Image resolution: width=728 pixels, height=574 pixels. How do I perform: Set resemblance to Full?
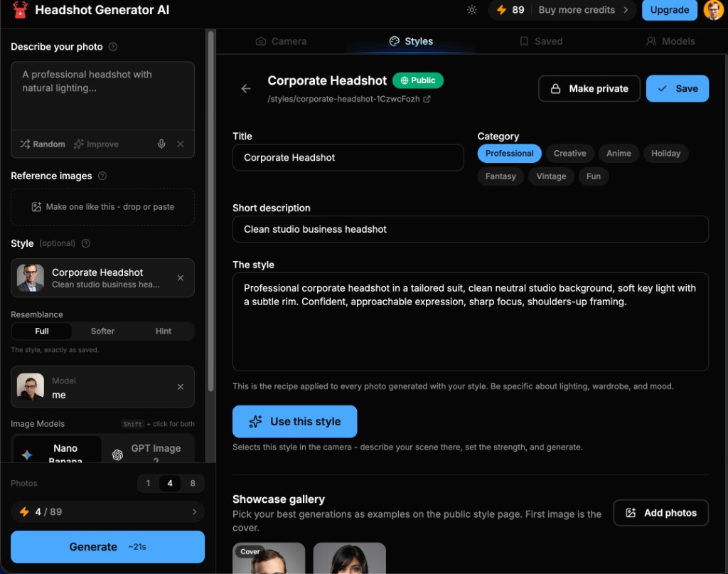42,331
